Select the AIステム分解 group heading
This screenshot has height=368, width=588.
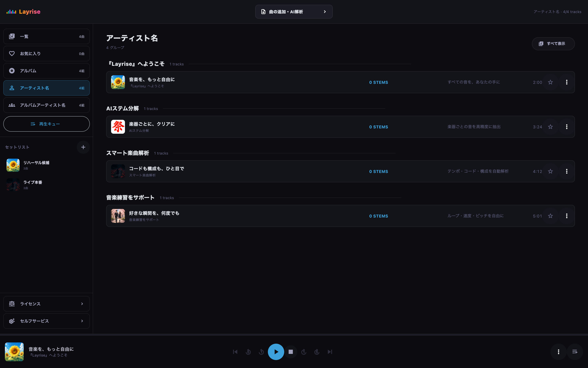point(122,109)
